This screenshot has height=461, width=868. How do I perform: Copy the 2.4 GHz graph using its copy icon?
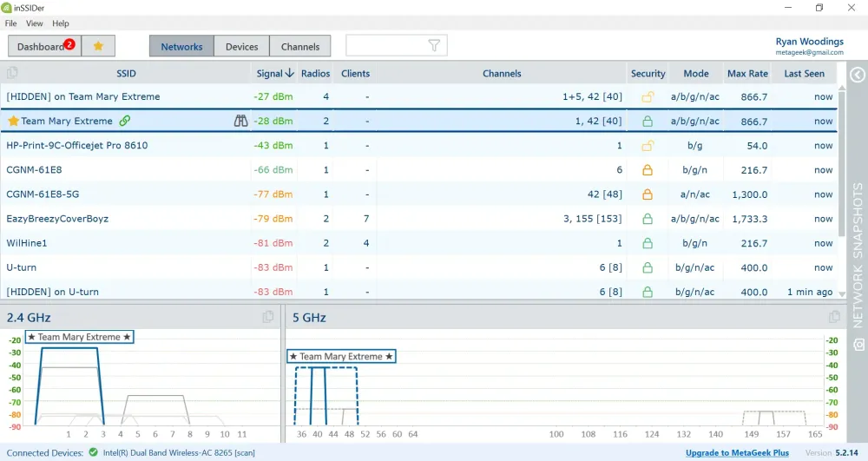pyautogui.click(x=268, y=318)
